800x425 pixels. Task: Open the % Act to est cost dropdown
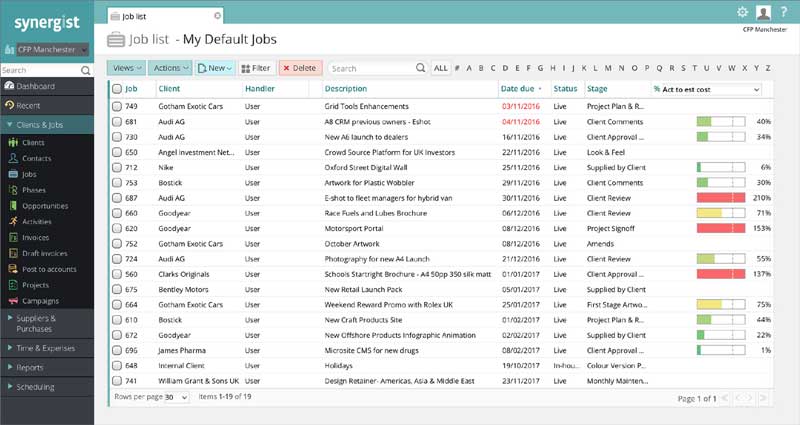click(707, 89)
